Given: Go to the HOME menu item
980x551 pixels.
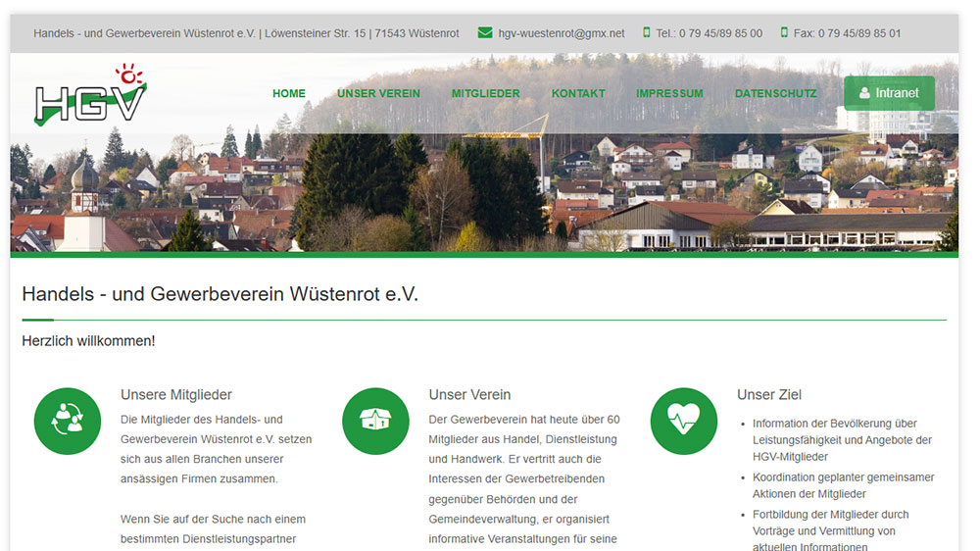Looking at the screenshot, I should coord(289,94).
